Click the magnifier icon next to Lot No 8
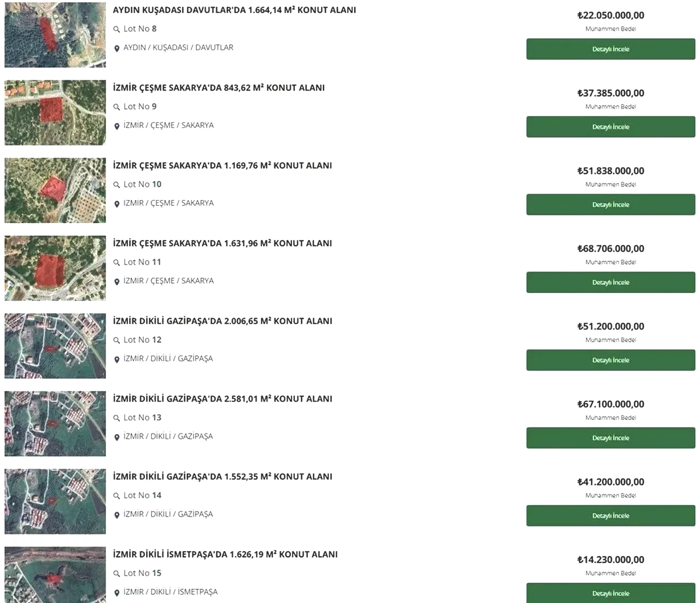The height and width of the screenshot is (603, 700). click(116, 30)
